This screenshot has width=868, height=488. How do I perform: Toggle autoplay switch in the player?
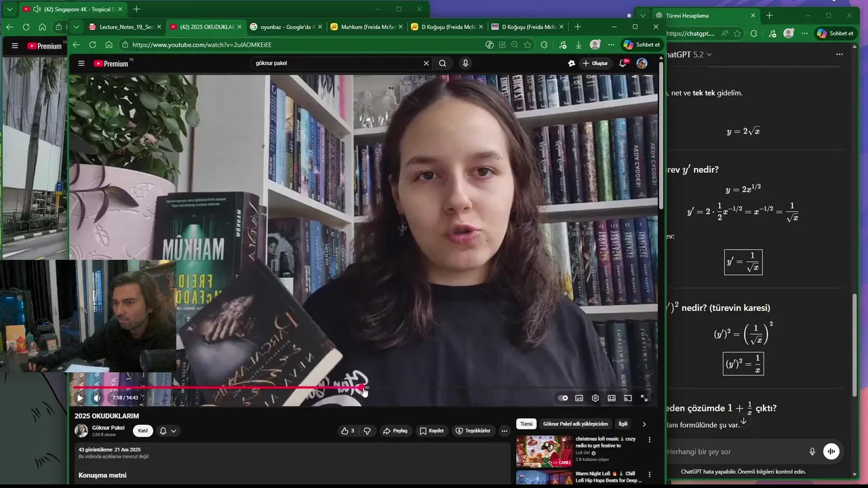click(563, 398)
